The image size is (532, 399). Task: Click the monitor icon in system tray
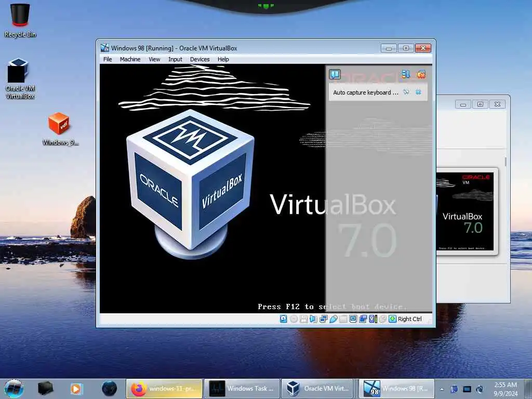tap(467, 389)
